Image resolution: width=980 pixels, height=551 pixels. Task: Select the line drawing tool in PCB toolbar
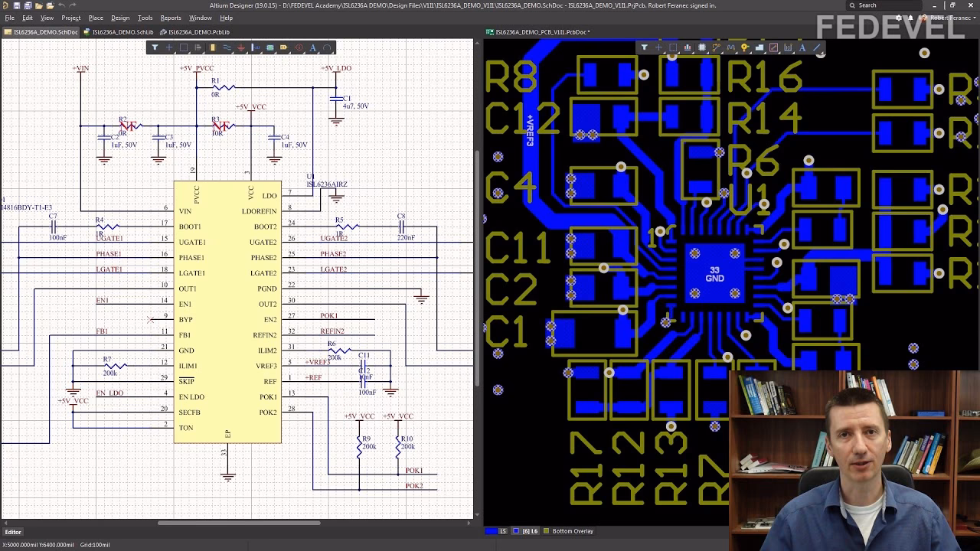(816, 47)
